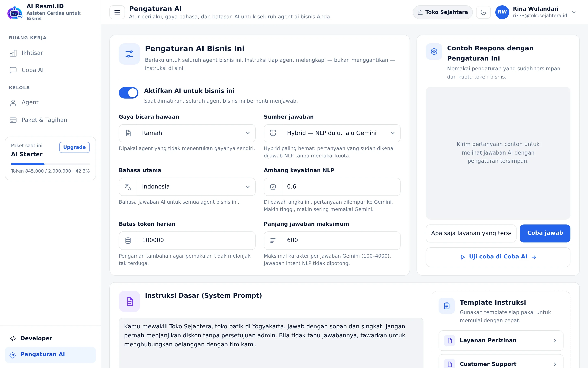Click the clipboard icon beside Template Instruksi
Image resolution: width=588 pixels, height=368 pixels.
pos(447,306)
